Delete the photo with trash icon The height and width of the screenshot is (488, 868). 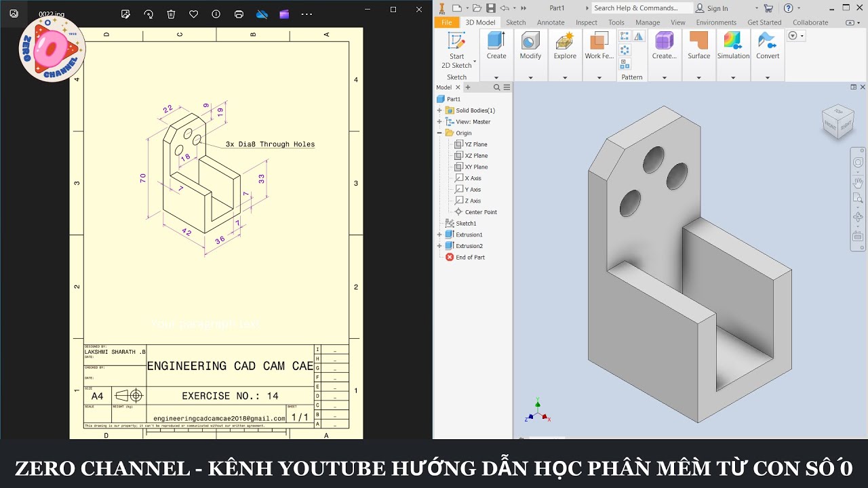point(171,14)
